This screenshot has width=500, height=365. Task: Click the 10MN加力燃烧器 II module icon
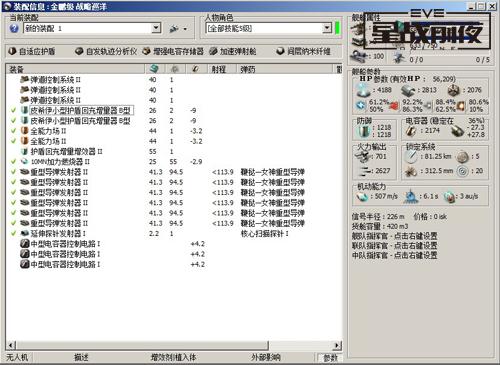[24, 162]
